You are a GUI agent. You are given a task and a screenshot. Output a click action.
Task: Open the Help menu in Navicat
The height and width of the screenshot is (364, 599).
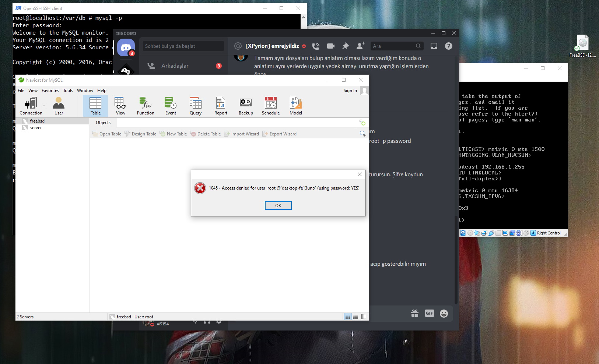(x=102, y=91)
